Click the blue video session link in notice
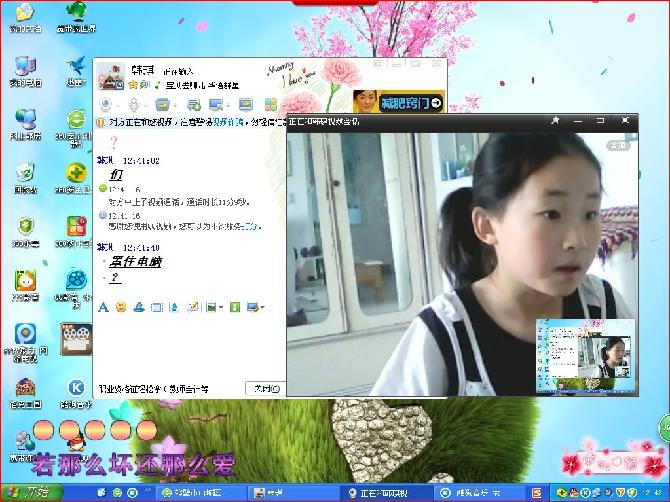This screenshot has height=502, width=670. click(x=229, y=123)
